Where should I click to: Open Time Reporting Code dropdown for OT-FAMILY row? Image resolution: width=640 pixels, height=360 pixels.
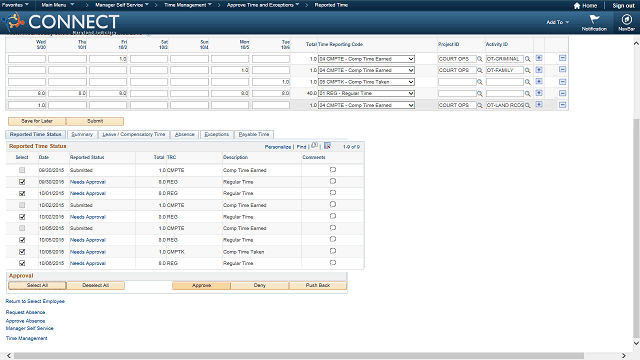click(x=366, y=70)
